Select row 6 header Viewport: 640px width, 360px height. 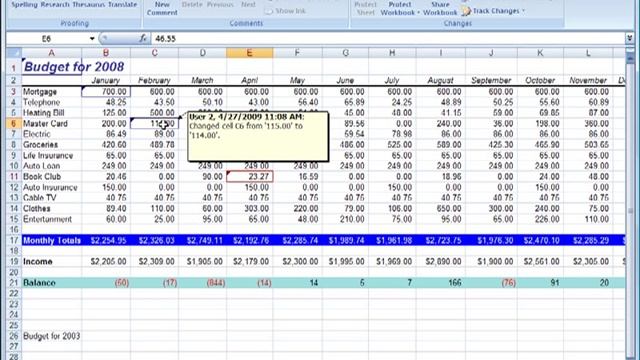pos(14,123)
